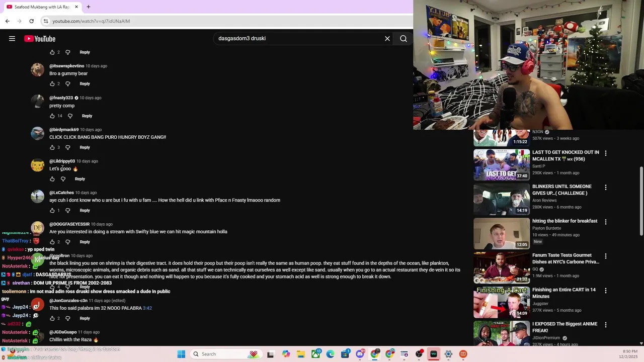Like the 'Bro a gummy bear' comment
644x362 pixels.
coord(52,84)
